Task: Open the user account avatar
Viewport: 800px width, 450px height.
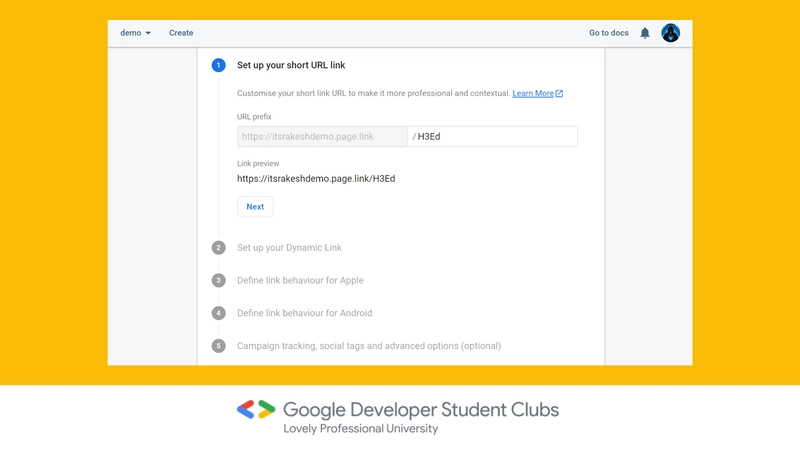Action: tap(670, 33)
